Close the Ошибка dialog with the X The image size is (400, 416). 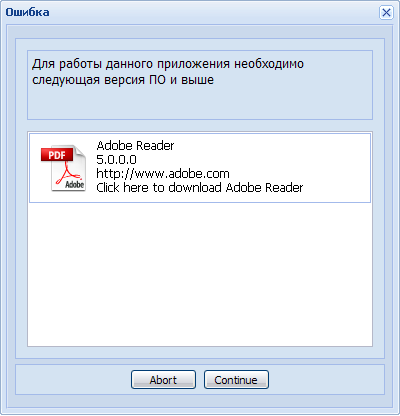click(x=386, y=13)
